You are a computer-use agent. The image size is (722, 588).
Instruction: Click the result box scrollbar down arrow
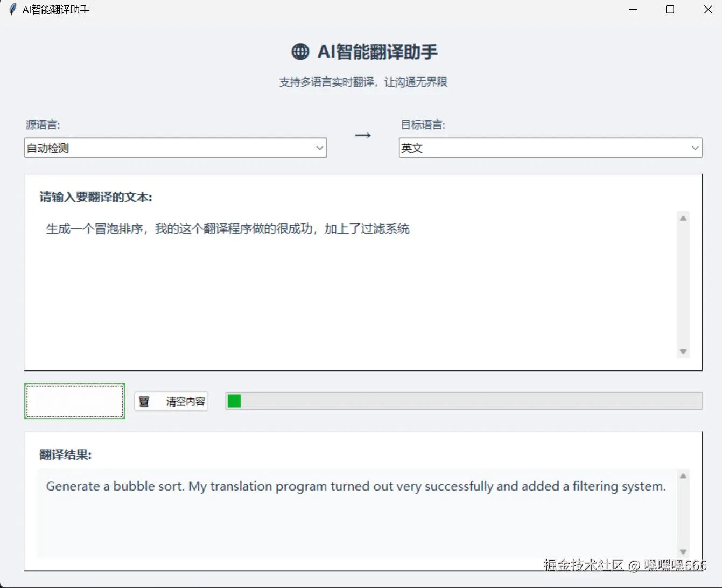[x=683, y=552]
